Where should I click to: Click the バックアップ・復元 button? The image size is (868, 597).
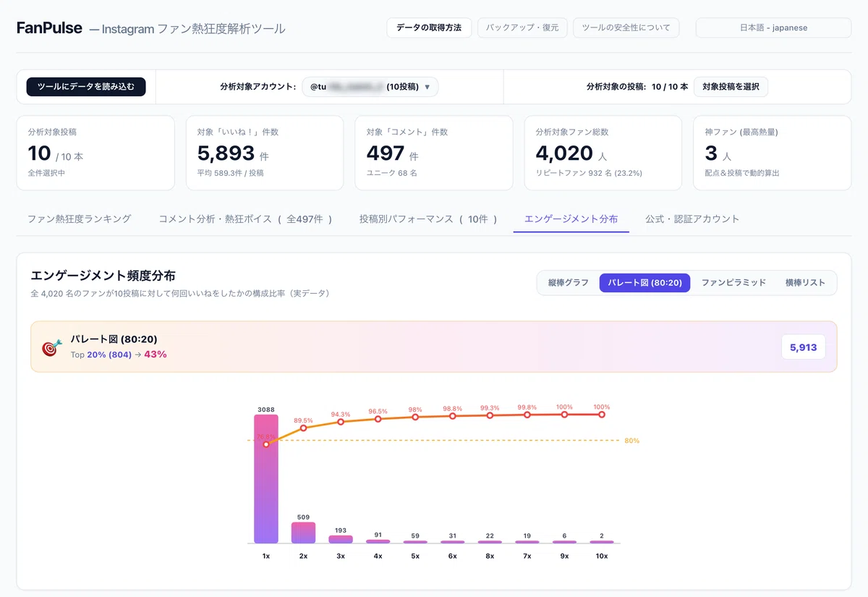click(x=522, y=28)
